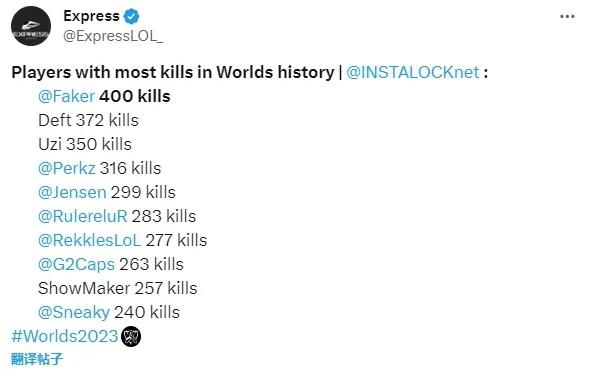The width and height of the screenshot is (592, 371).
Task: Click the blue verified badge icon
Action: point(131,16)
